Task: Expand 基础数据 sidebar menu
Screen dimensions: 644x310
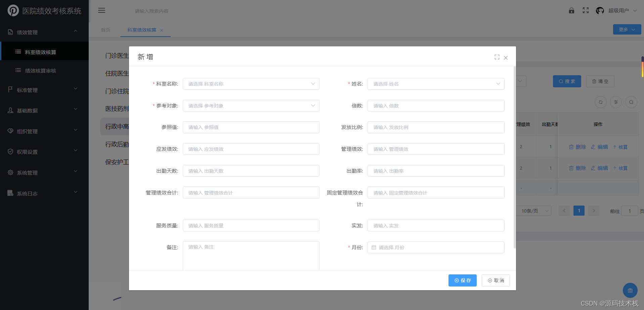Action: coord(44,110)
